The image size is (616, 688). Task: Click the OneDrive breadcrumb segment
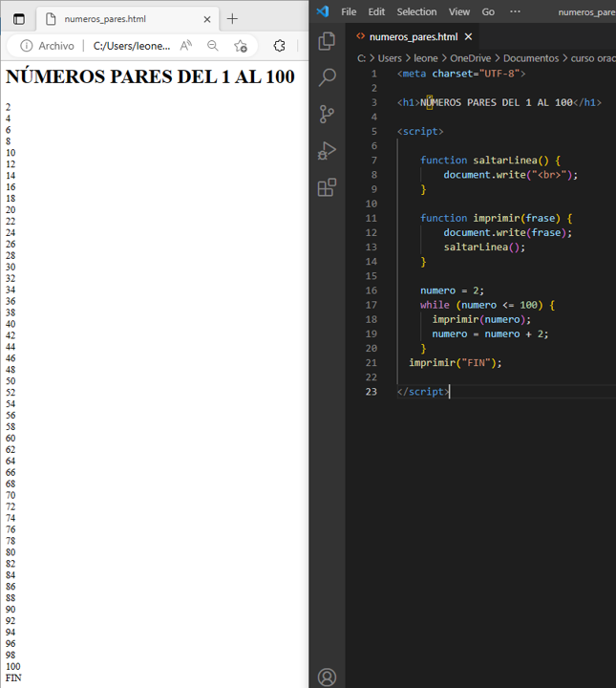[x=471, y=58]
